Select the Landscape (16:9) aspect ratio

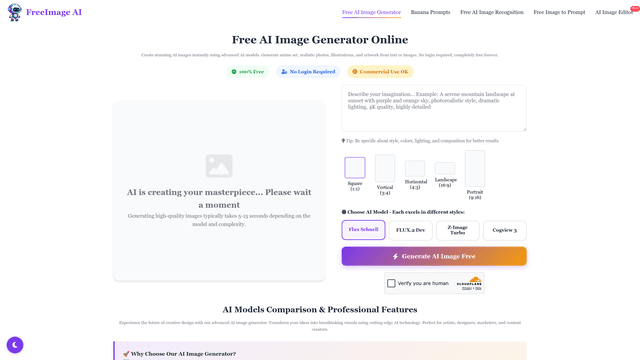tap(445, 175)
